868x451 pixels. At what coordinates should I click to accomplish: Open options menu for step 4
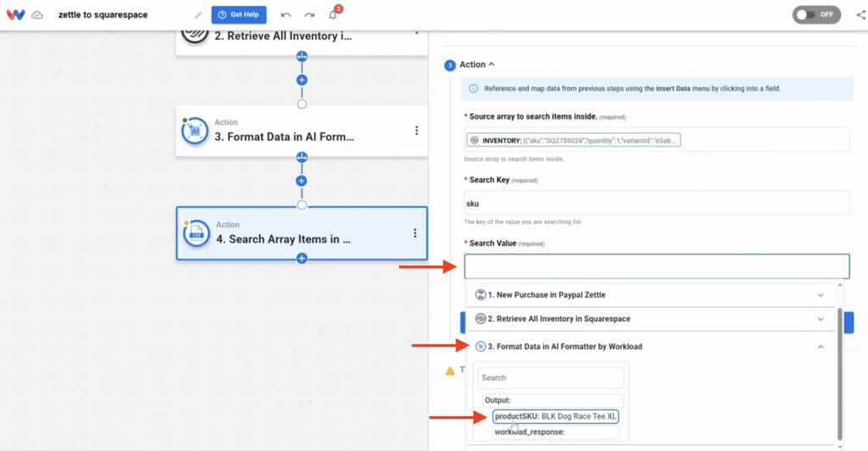coord(415,233)
